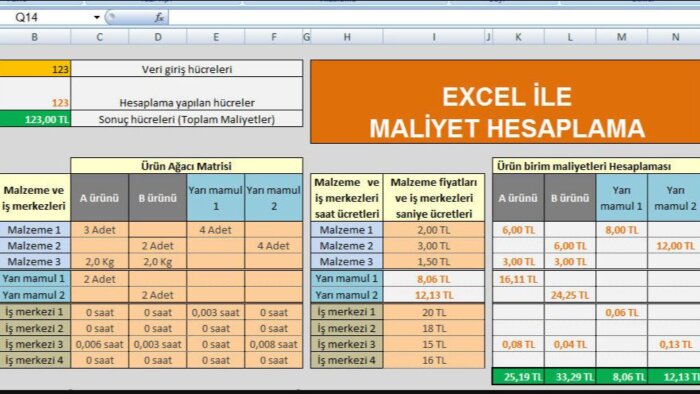Select the '1,50 TL' Malzeme 3 price cell
700x394 pixels.
click(x=433, y=261)
